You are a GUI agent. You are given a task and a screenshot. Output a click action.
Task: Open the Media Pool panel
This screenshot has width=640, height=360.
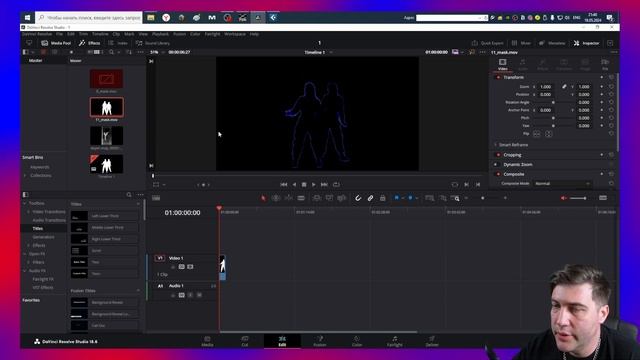56,43
